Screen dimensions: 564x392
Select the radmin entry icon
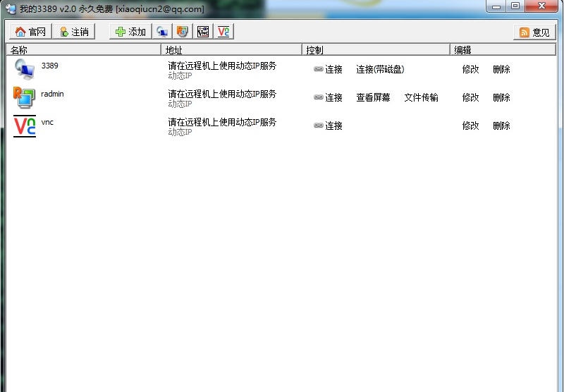25,97
